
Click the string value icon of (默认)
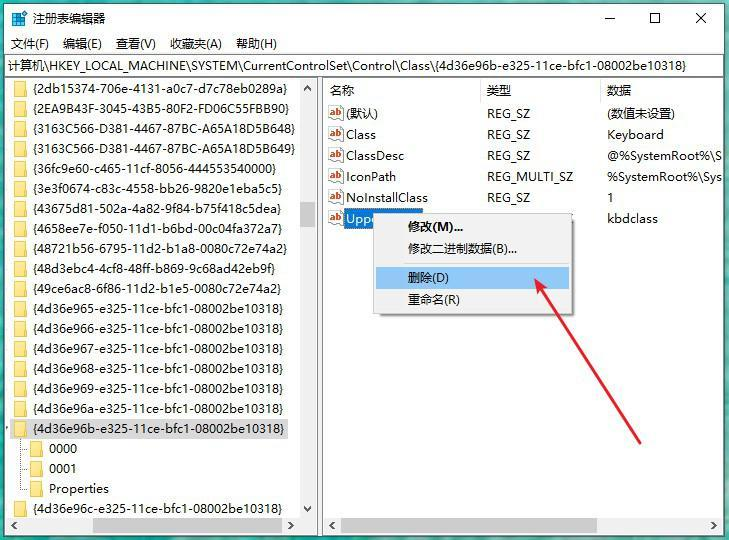[336, 113]
